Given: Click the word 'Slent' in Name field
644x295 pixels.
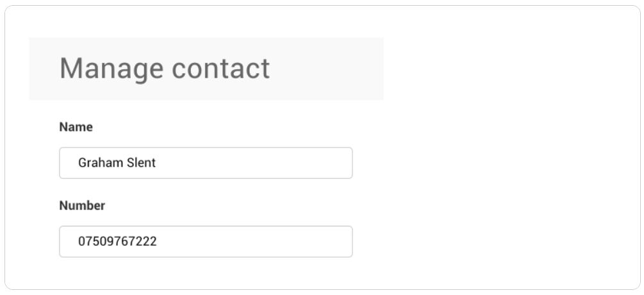Looking at the screenshot, I should click(141, 163).
